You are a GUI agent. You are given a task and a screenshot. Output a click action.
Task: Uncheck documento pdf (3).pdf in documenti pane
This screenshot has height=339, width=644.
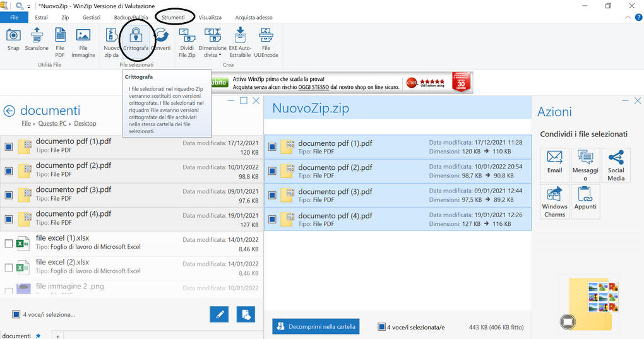[x=9, y=195]
